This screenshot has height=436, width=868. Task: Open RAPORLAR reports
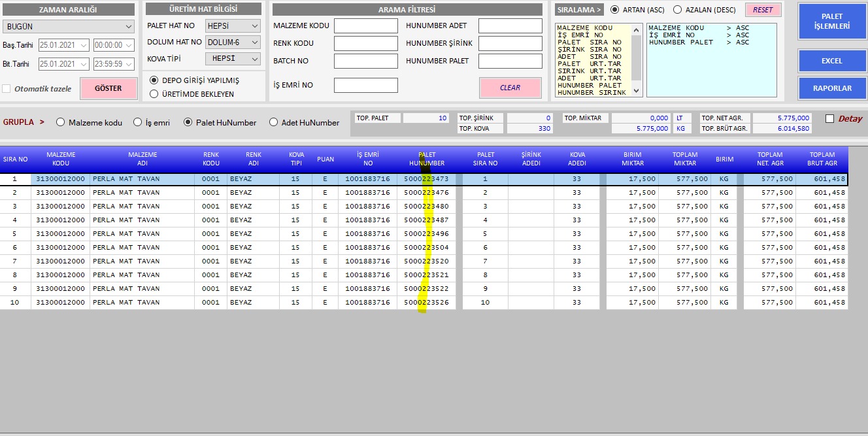tap(831, 88)
